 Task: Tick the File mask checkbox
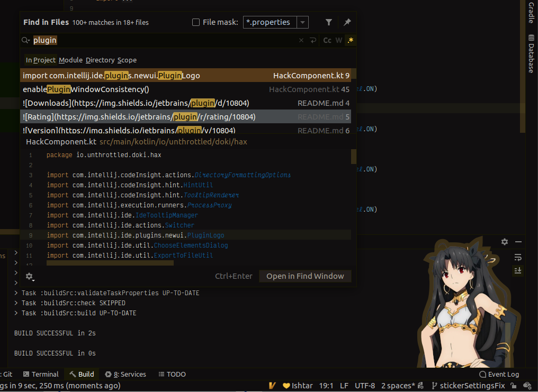pos(195,22)
